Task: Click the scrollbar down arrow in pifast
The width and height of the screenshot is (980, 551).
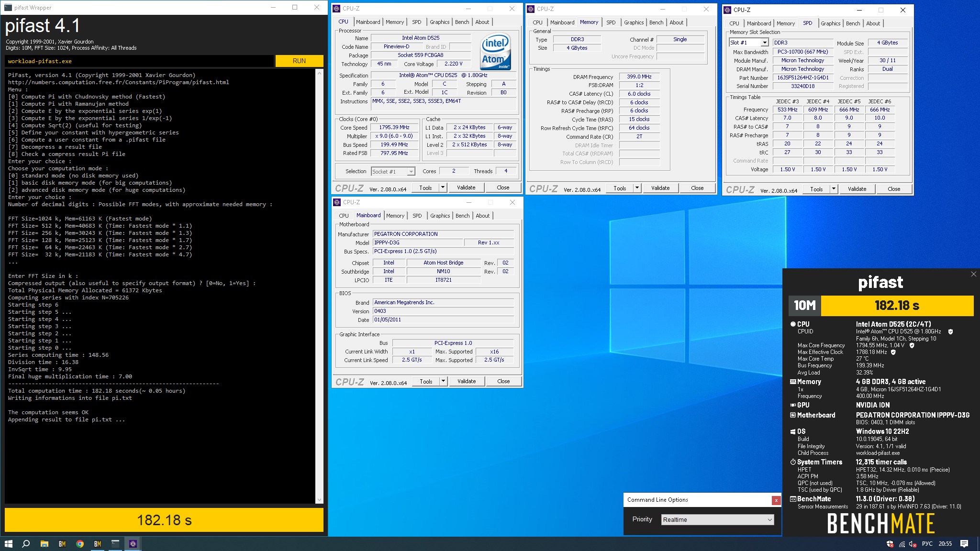Action: (x=320, y=500)
